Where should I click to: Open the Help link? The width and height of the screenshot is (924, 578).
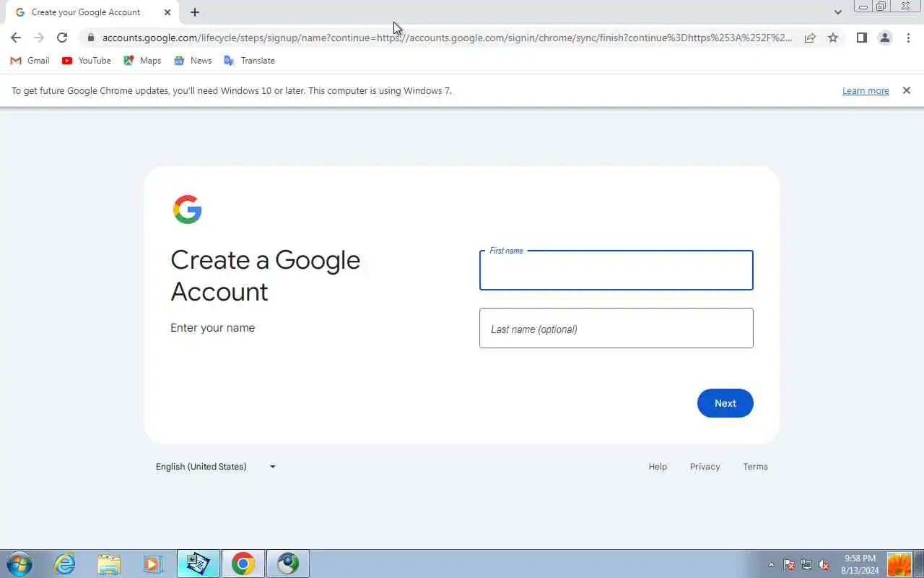[x=658, y=467]
